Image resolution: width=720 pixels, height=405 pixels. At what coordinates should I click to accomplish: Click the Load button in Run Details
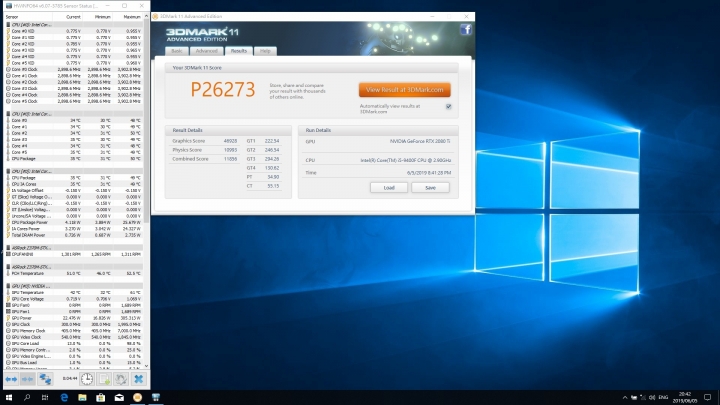point(389,188)
